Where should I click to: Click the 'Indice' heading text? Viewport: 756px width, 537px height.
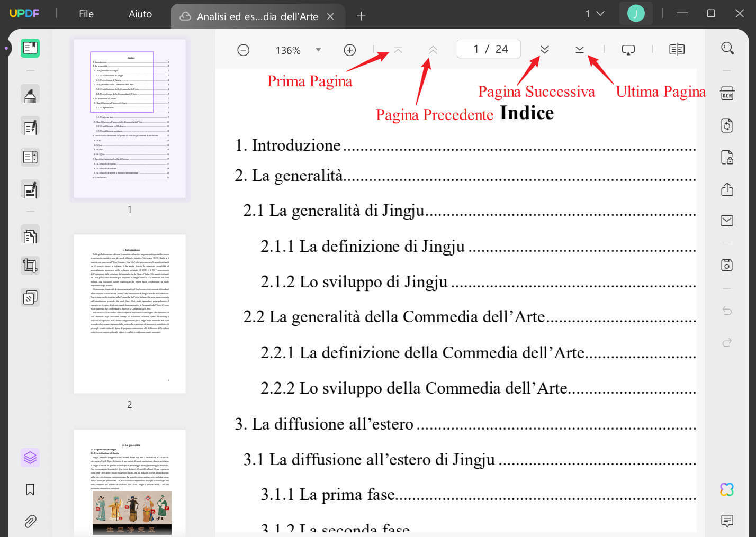coord(527,113)
